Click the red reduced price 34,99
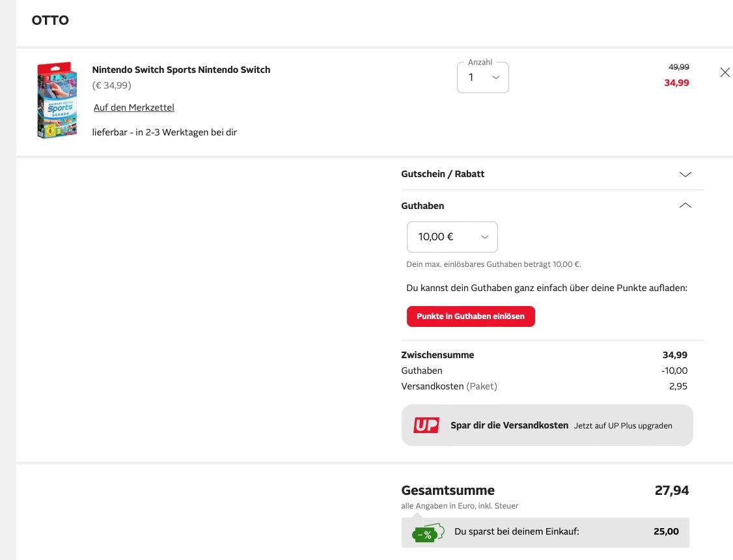733x560 pixels. coord(676,83)
